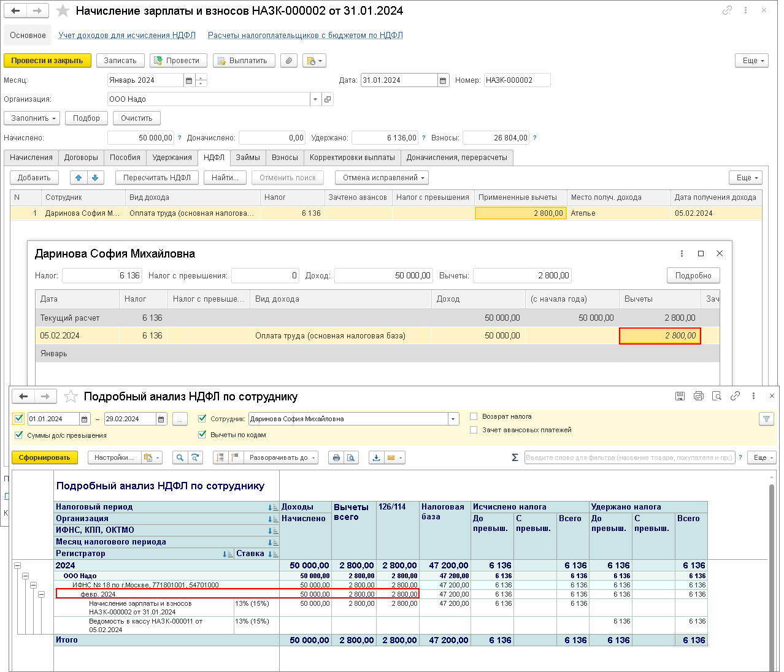Open the Отмена исправлений dropdown
This screenshot has height=672, width=784.
(x=382, y=178)
